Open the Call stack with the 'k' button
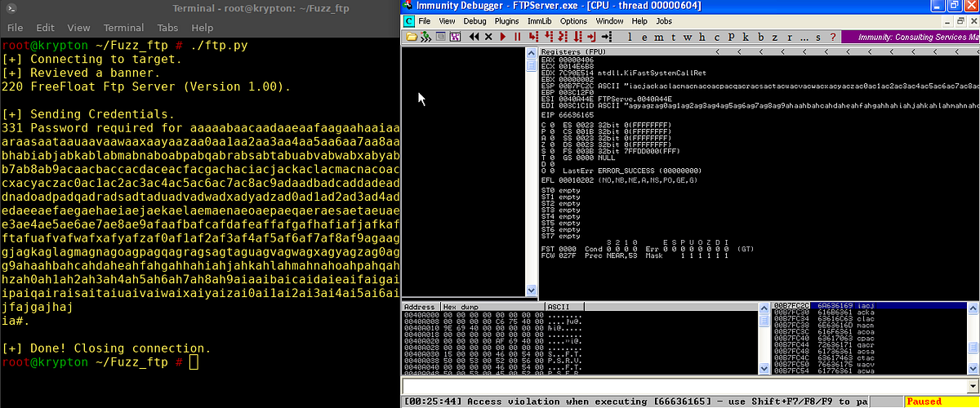This screenshot has height=408, width=980. (x=746, y=37)
